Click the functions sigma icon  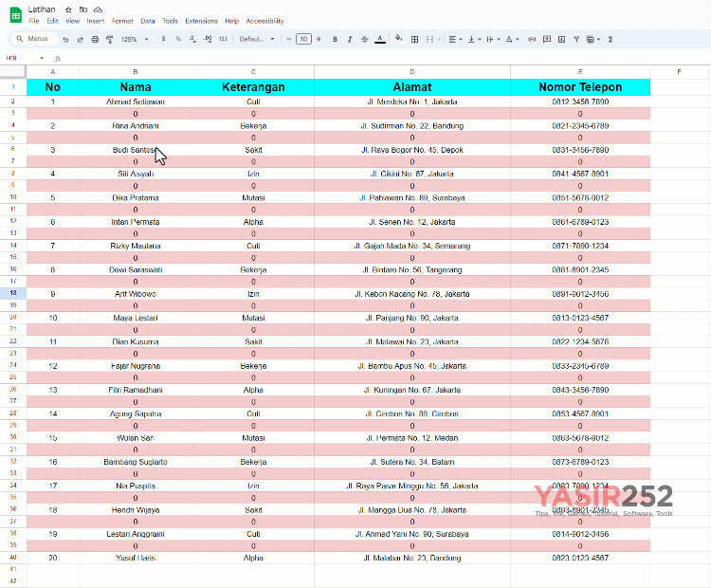tap(611, 40)
